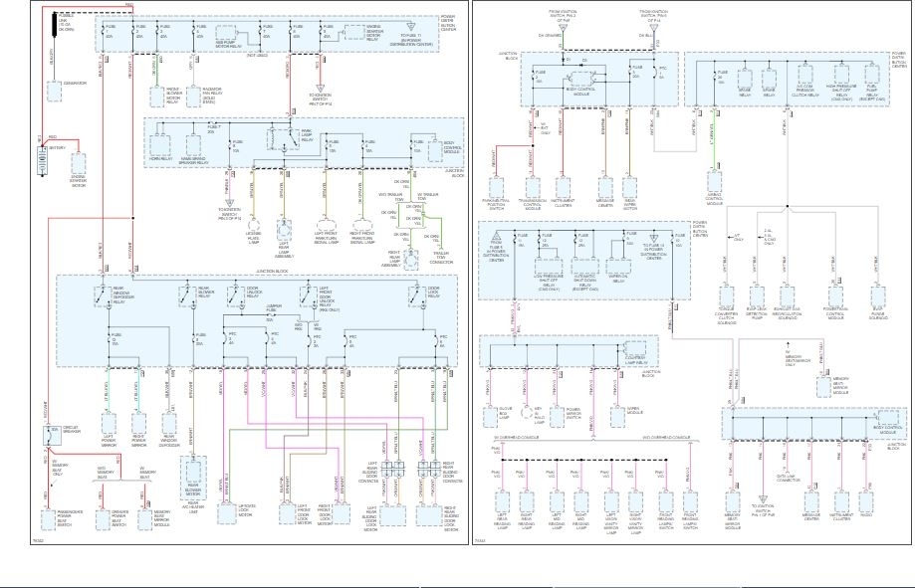Image resolution: width=915 pixels, height=588 pixels.
Task: Select the Courtesy Lamp Relay symbol
Action: [634, 350]
